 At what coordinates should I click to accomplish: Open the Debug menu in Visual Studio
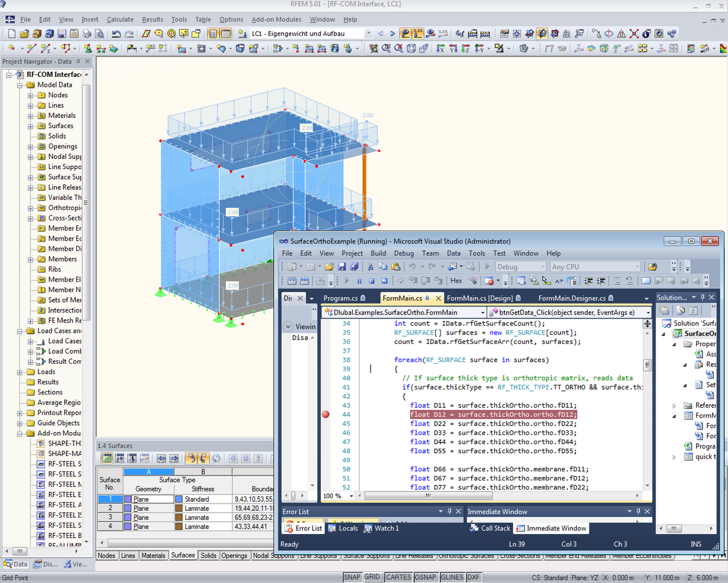click(x=403, y=253)
